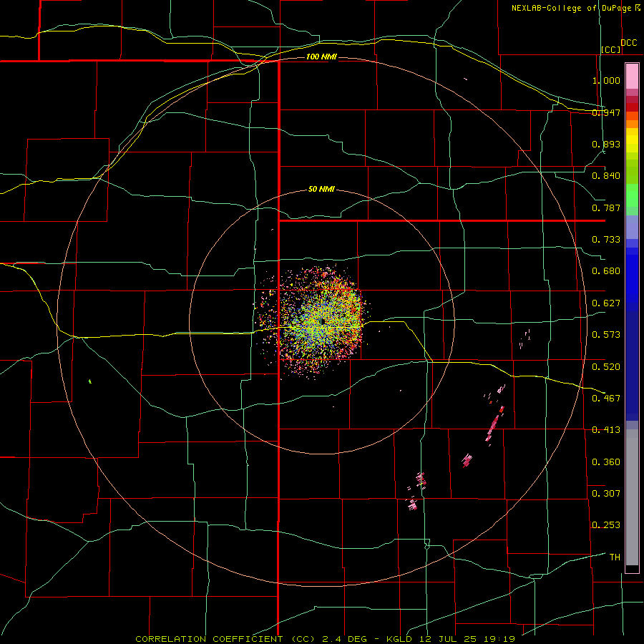Click the 0.520 scale value
Screen dimensions: 644x644
(x=606, y=367)
